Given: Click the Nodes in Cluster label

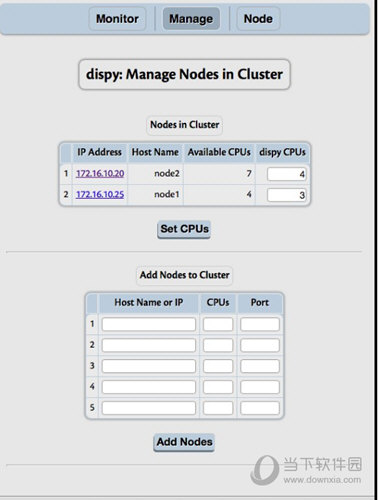Looking at the screenshot, I should (184, 125).
